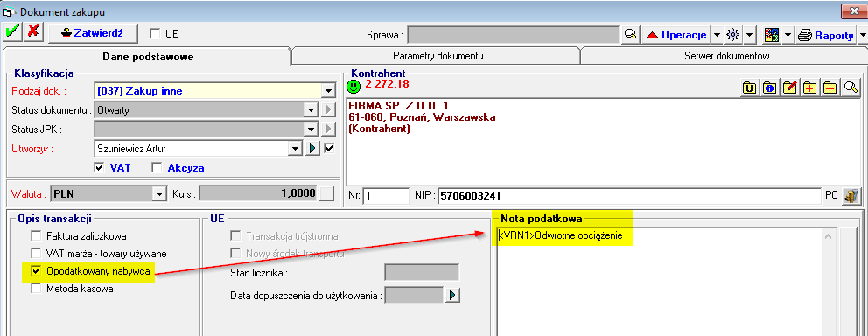Toggle the VAT checkbox
The width and height of the screenshot is (868, 336).
[100, 167]
